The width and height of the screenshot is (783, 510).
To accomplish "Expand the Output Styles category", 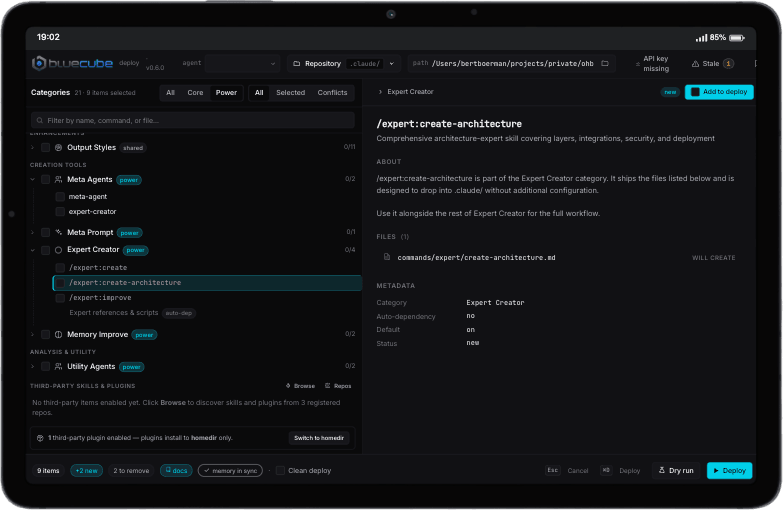I will (x=32, y=147).
